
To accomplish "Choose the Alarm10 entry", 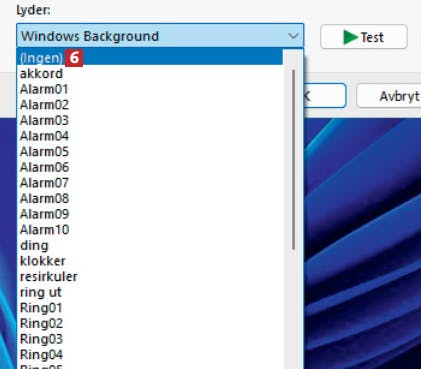I will (150, 230).
